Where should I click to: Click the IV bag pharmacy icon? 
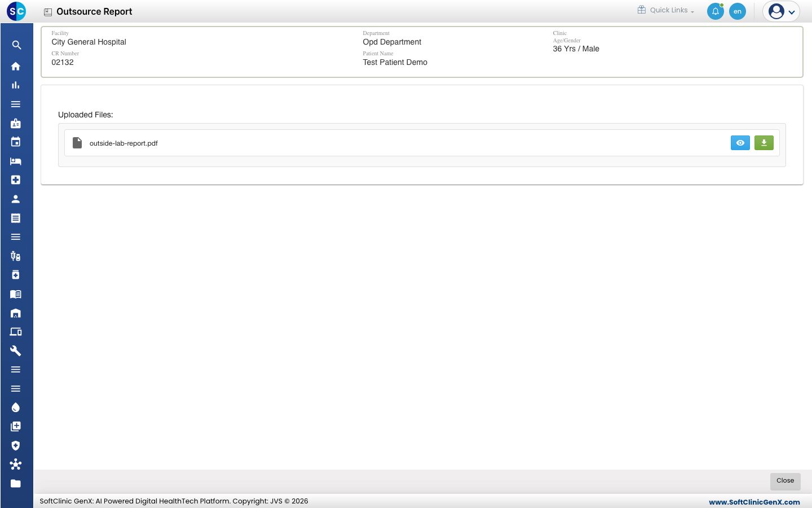16,256
